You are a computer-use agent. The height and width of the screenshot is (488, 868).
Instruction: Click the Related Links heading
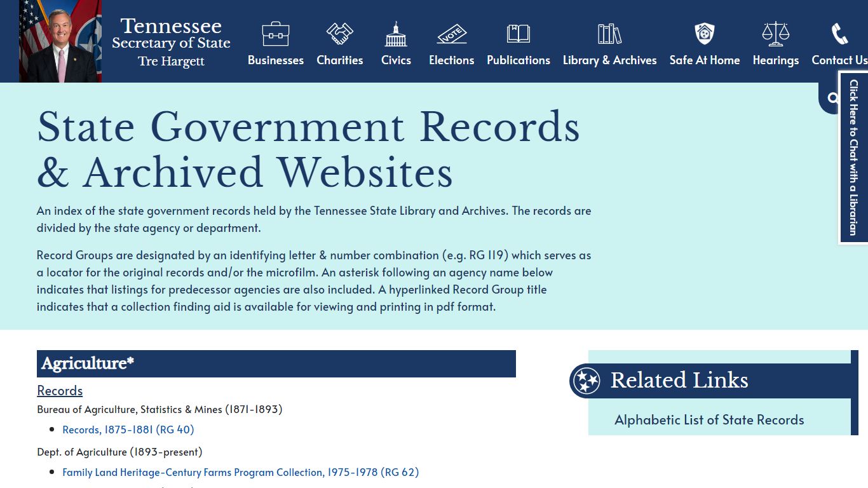679,380
